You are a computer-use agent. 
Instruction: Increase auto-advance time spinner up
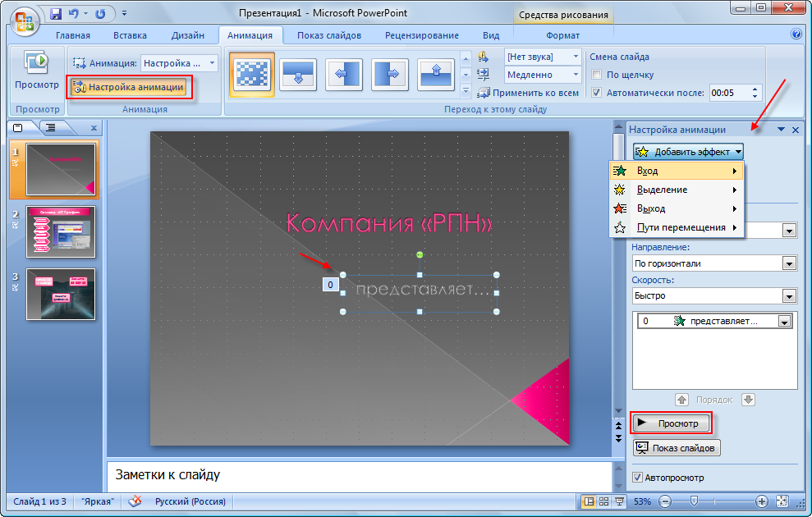tap(755, 89)
